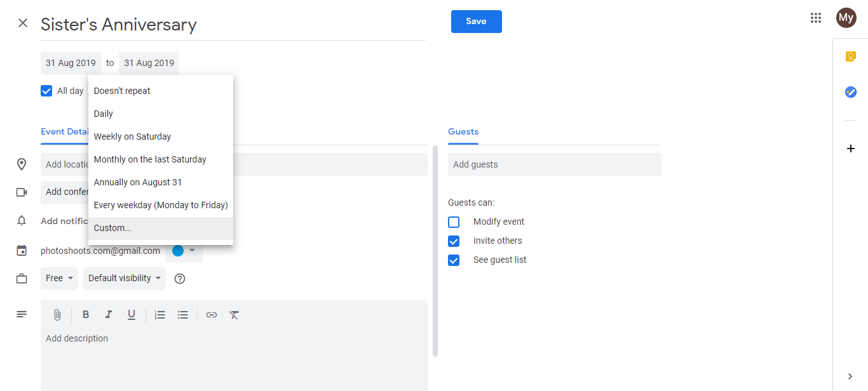The height and width of the screenshot is (391, 868).
Task: Click the Add conferencing dropdown
Action: pyautogui.click(x=64, y=192)
